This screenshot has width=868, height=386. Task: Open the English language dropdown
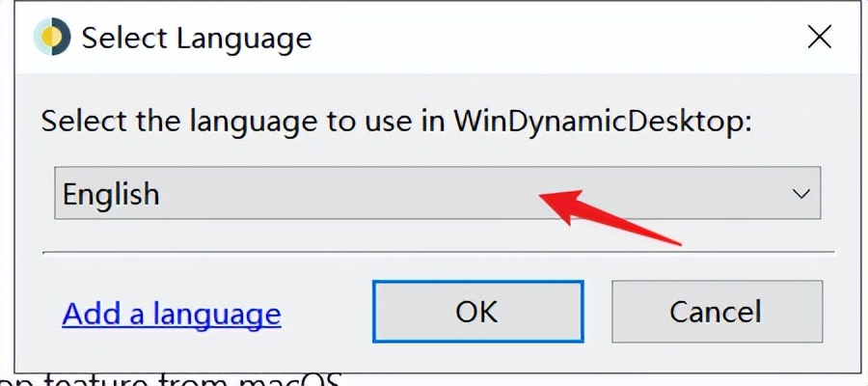(x=437, y=193)
